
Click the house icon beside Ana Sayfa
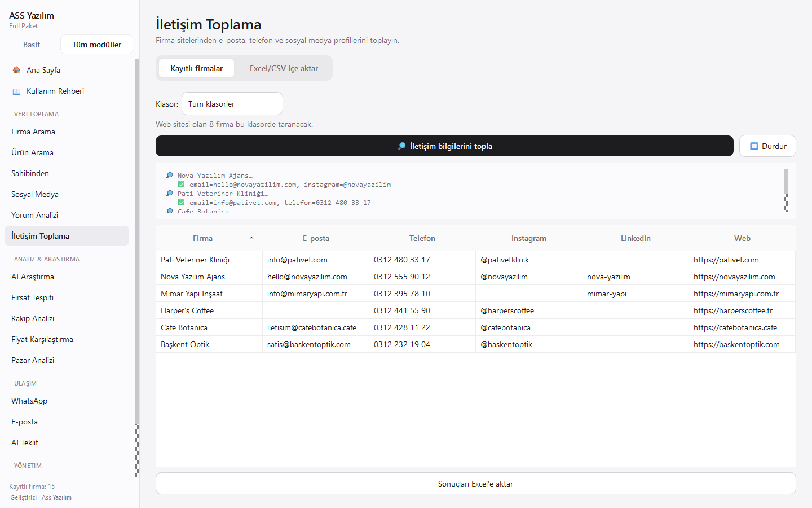pyautogui.click(x=17, y=70)
